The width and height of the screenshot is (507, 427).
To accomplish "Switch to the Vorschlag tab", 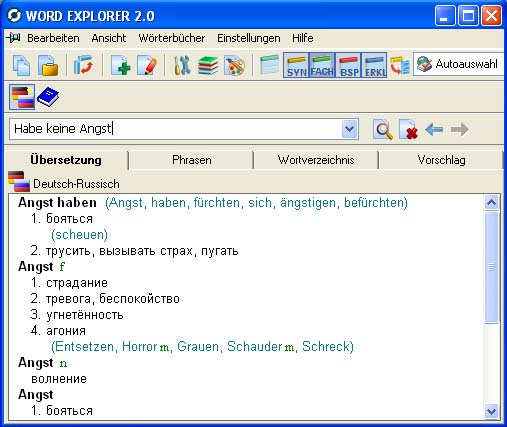I will [x=441, y=160].
